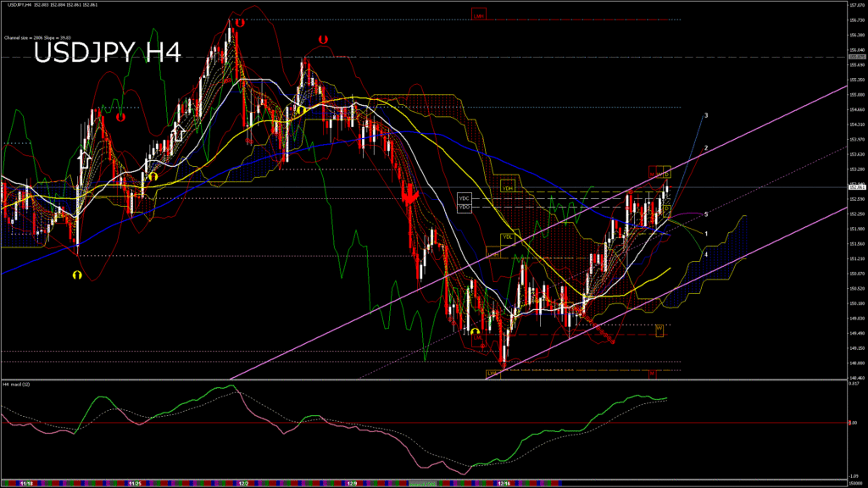Click the current price tag on price axis
Image resolution: width=868 pixels, height=488 pixels.
[855, 187]
